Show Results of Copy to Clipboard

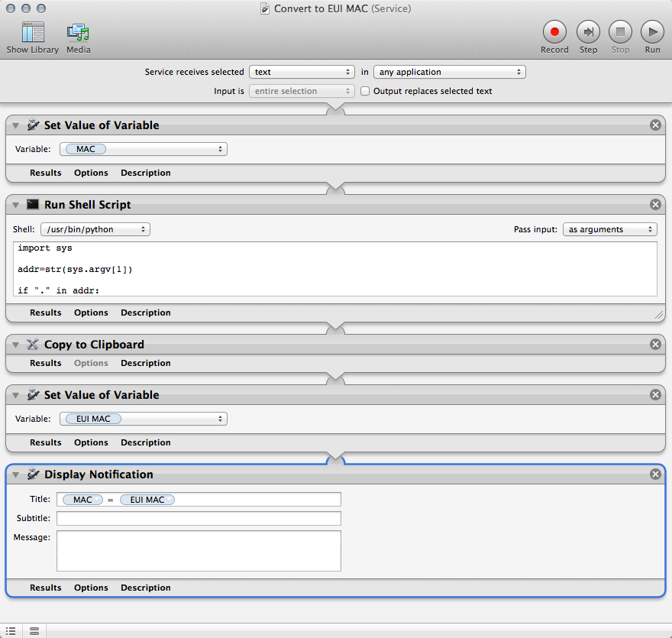[x=45, y=363]
